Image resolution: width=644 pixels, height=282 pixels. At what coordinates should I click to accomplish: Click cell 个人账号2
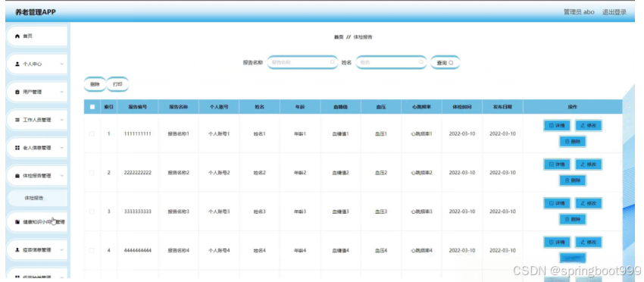tap(219, 173)
